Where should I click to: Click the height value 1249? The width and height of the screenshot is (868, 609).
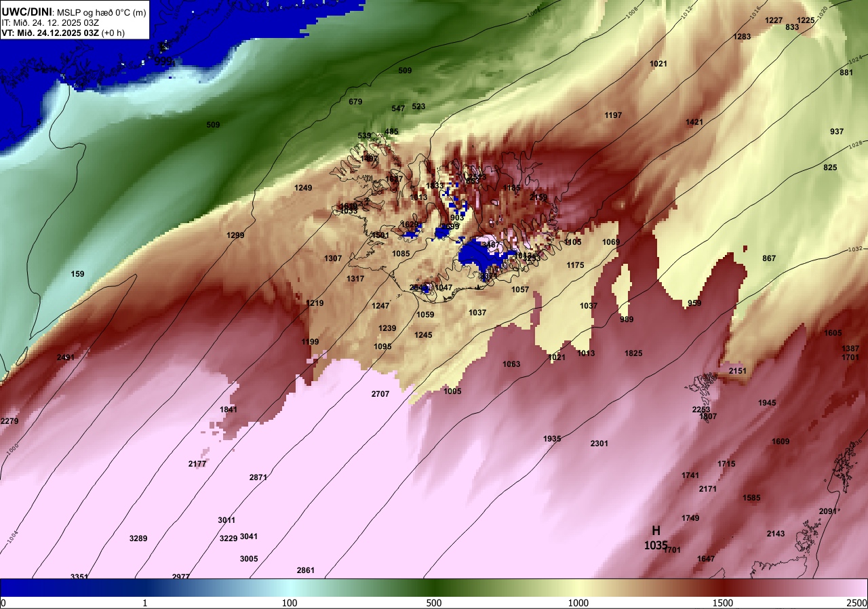point(303,188)
